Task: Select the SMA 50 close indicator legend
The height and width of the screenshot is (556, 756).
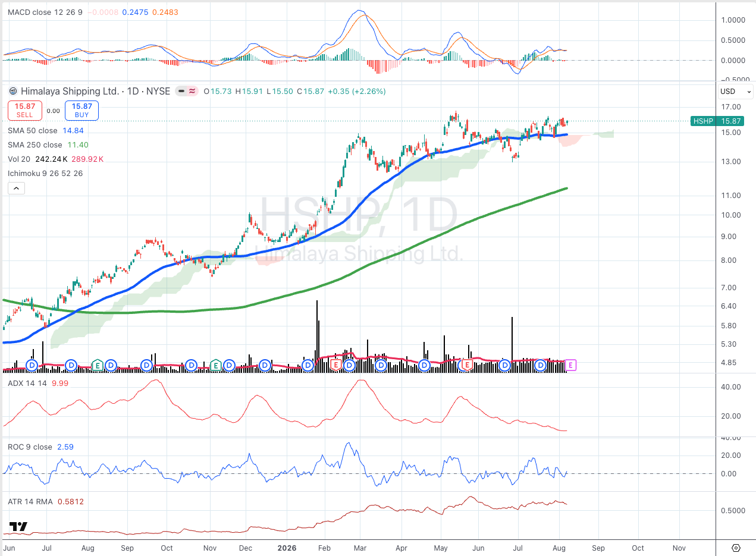Action: point(33,130)
